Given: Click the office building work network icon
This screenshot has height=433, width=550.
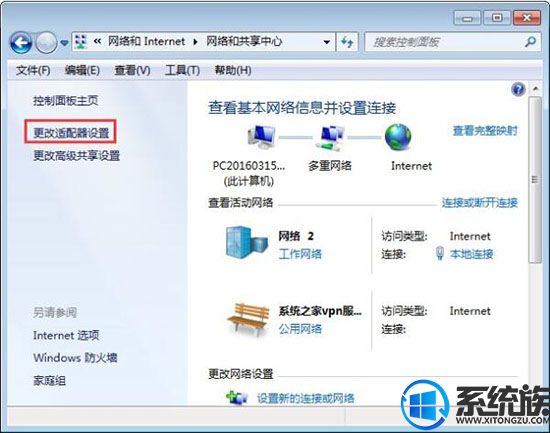Looking at the screenshot, I should point(247,242).
